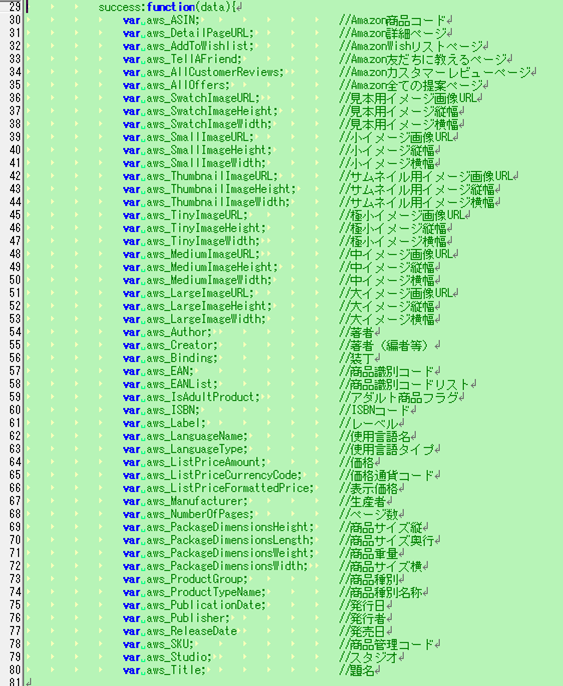This screenshot has height=686, width=563.
Task: Click the //サムネイル用イメージ画像URL comment
Action: click(x=426, y=176)
